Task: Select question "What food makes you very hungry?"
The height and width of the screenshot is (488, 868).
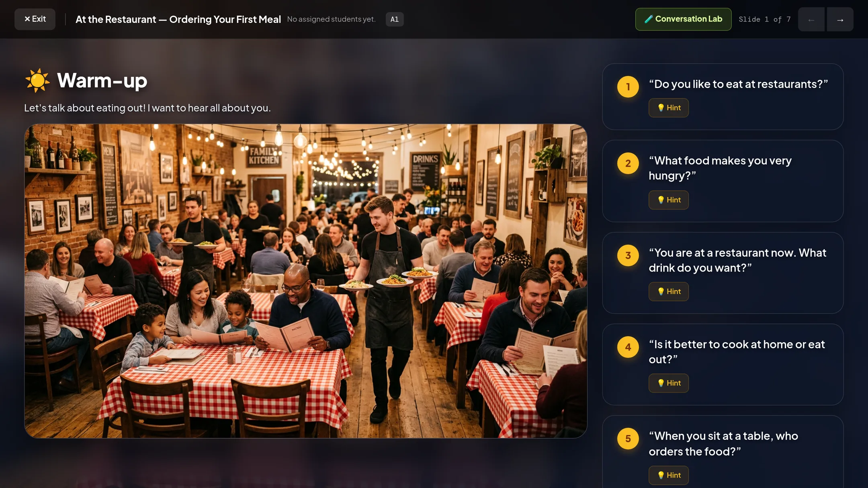Action: tap(720, 168)
